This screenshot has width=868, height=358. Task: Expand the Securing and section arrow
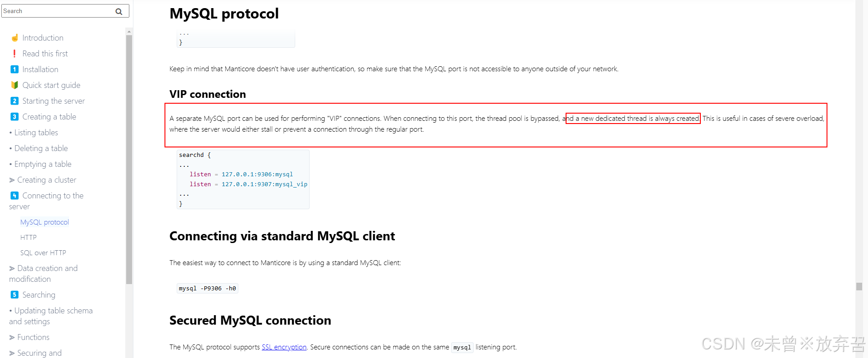[x=12, y=353]
